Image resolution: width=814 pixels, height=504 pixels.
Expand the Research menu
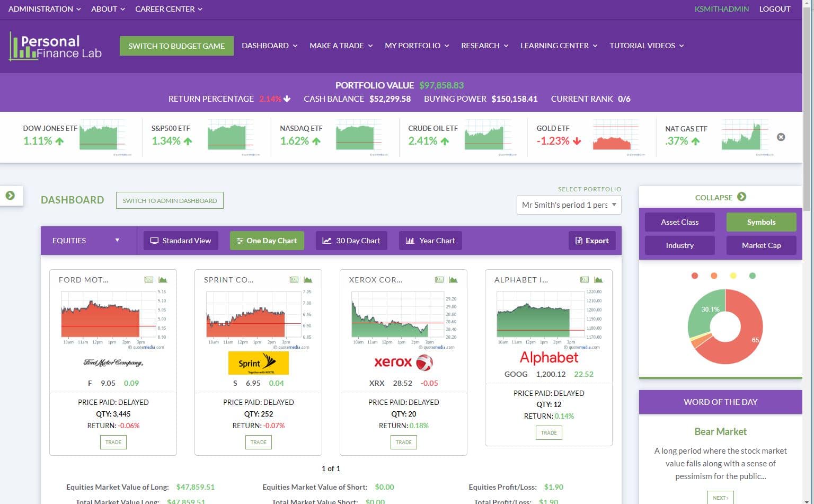pos(485,46)
